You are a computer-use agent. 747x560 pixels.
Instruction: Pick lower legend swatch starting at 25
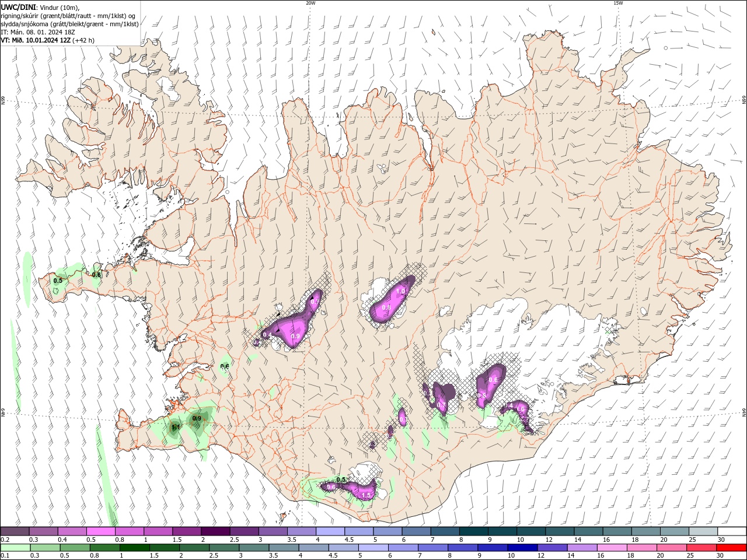[701, 548]
